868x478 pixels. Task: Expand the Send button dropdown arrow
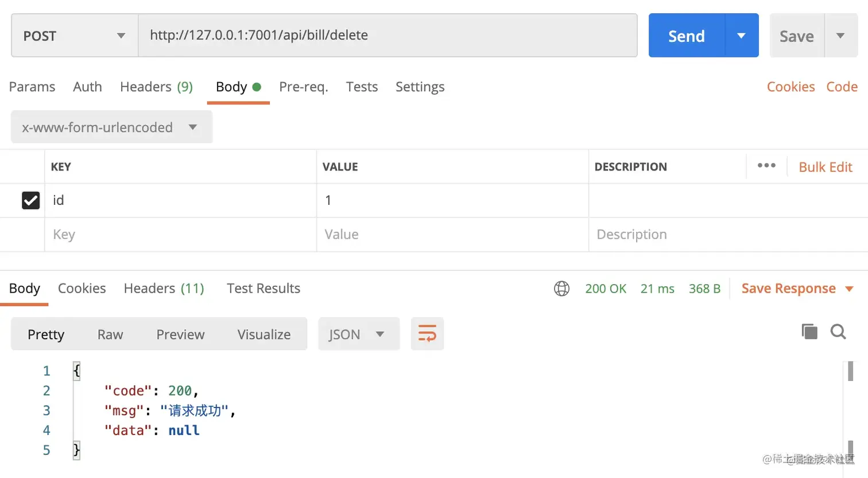(x=741, y=36)
